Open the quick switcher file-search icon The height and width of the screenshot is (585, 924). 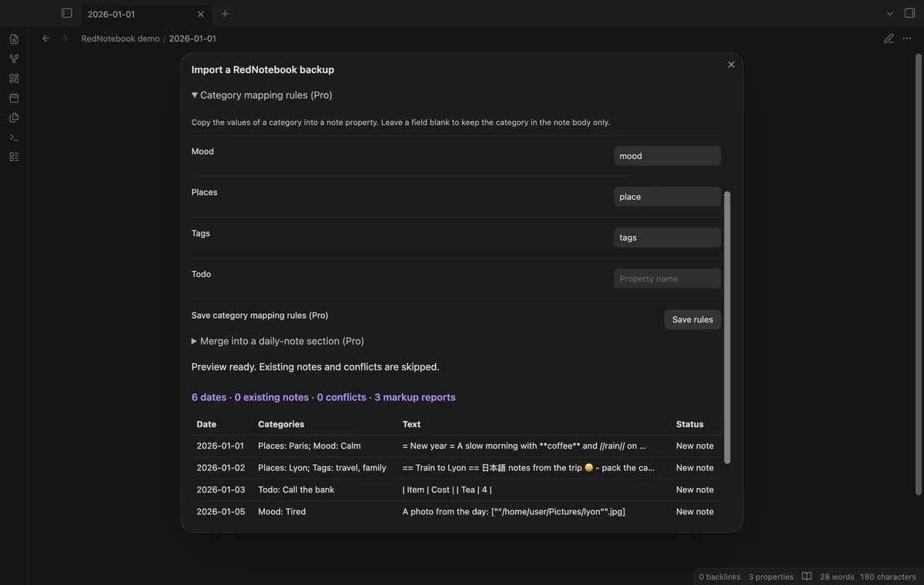click(x=14, y=38)
